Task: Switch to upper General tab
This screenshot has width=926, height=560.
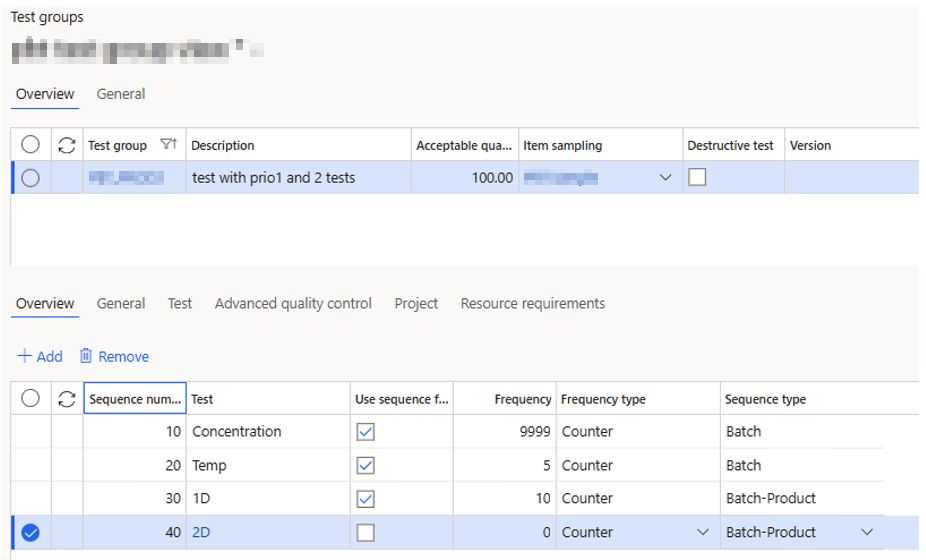Action: click(121, 94)
